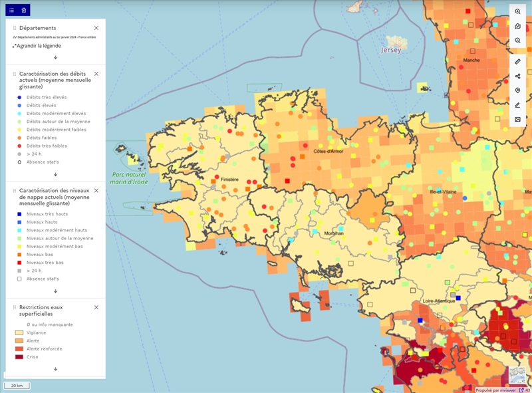Click the Crise dark red legend swatch

click(x=19, y=356)
